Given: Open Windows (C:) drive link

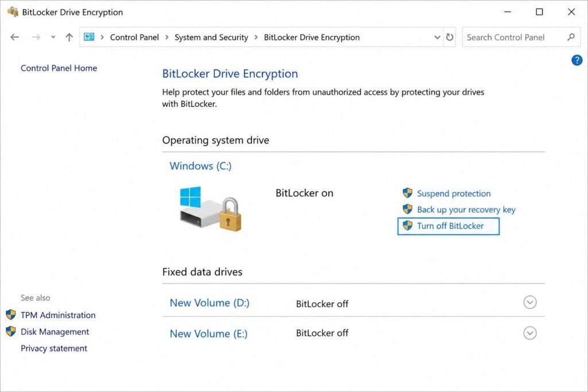Looking at the screenshot, I should [x=200, y=166].
